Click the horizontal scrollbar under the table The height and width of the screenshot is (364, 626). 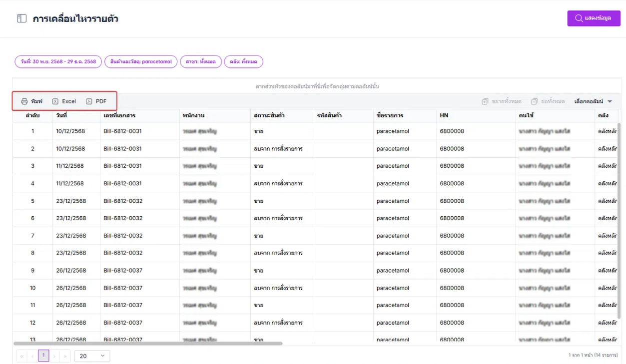[x=148, y=344]
